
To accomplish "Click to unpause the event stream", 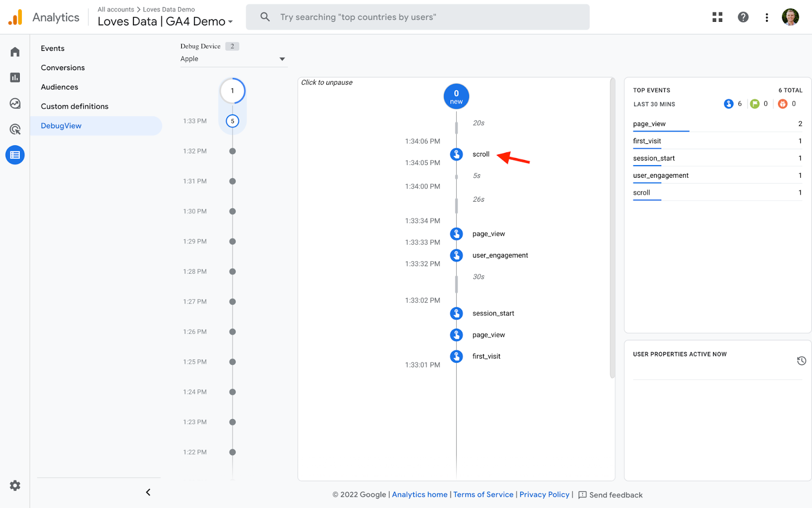I will (x=326, y=82).
